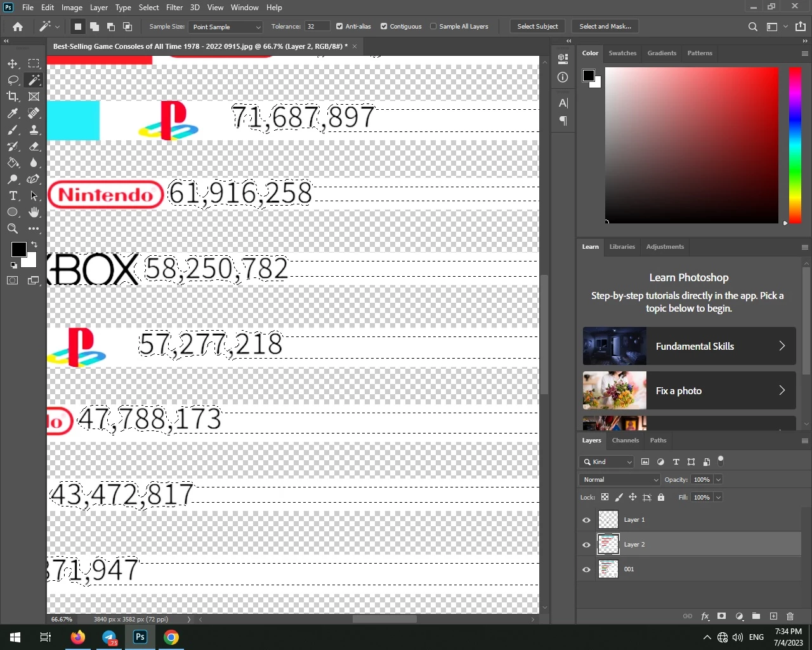Toggle layer filtering on/off switch

pyautogui.click(x=721, y=461)
